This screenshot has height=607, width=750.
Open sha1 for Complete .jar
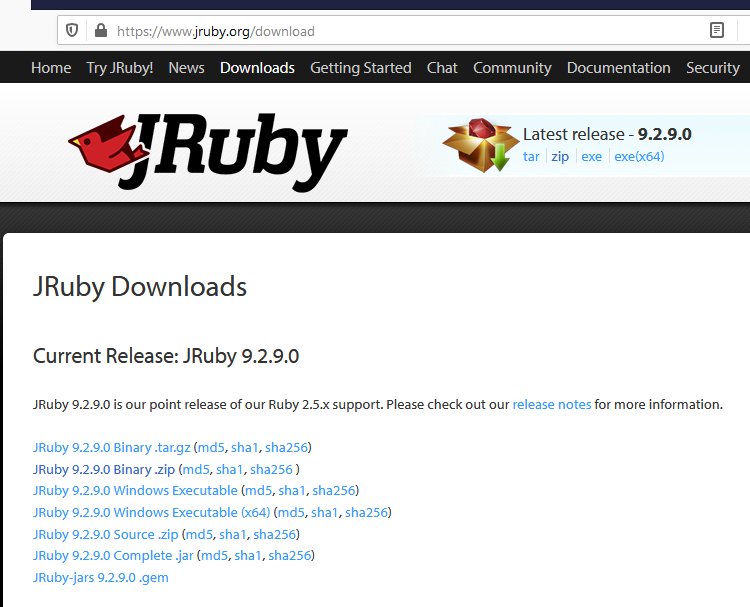(x=248, y=556)
